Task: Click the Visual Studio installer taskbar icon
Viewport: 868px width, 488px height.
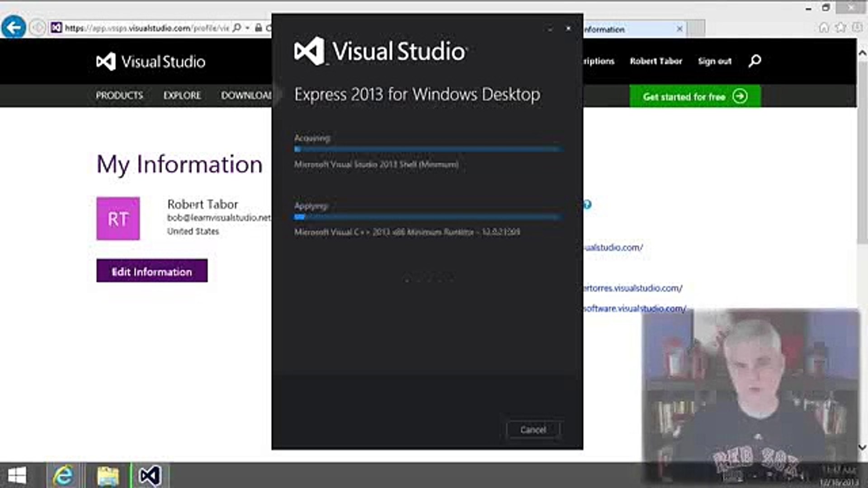Action: pyautogui.click(x=150, y=475)
